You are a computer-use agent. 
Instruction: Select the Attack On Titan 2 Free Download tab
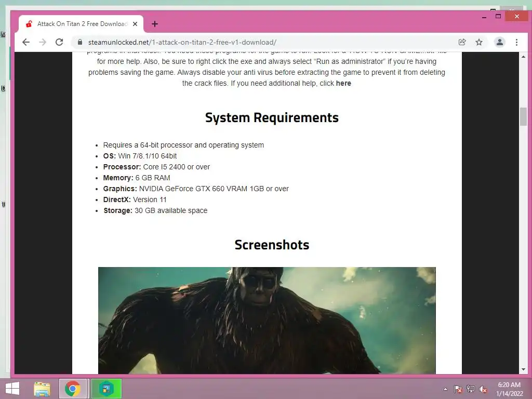click(81, 24)
